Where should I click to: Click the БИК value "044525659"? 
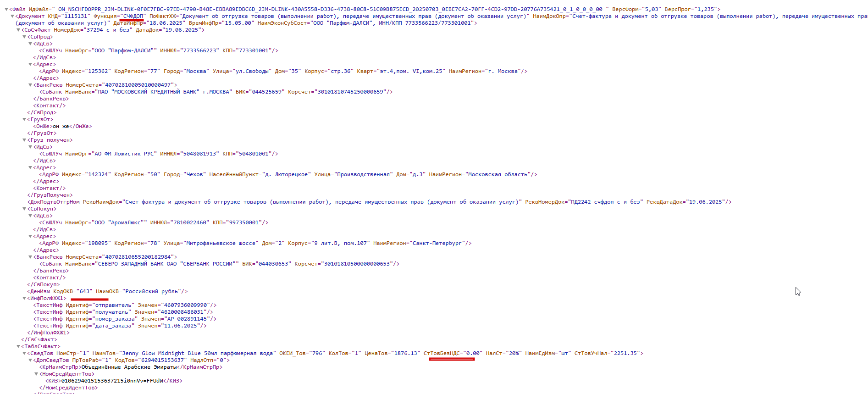pyautogui.click(x=266, y=92)
